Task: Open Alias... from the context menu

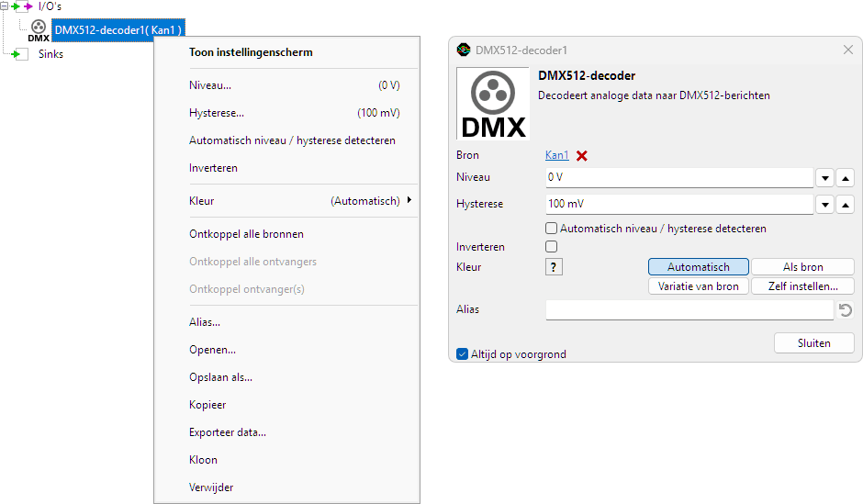Action: [286, 322]
